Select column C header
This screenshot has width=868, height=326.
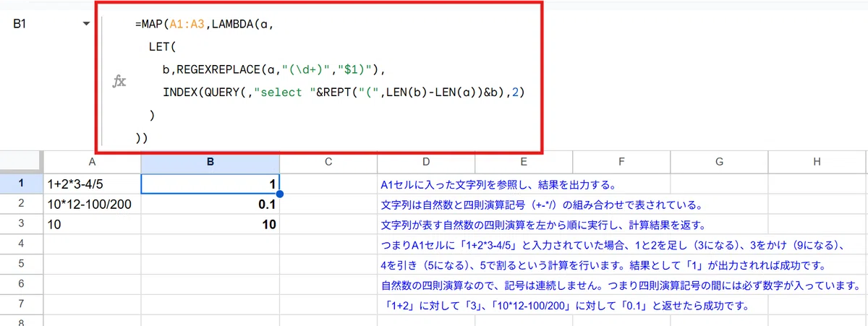[x=328, y=163]
